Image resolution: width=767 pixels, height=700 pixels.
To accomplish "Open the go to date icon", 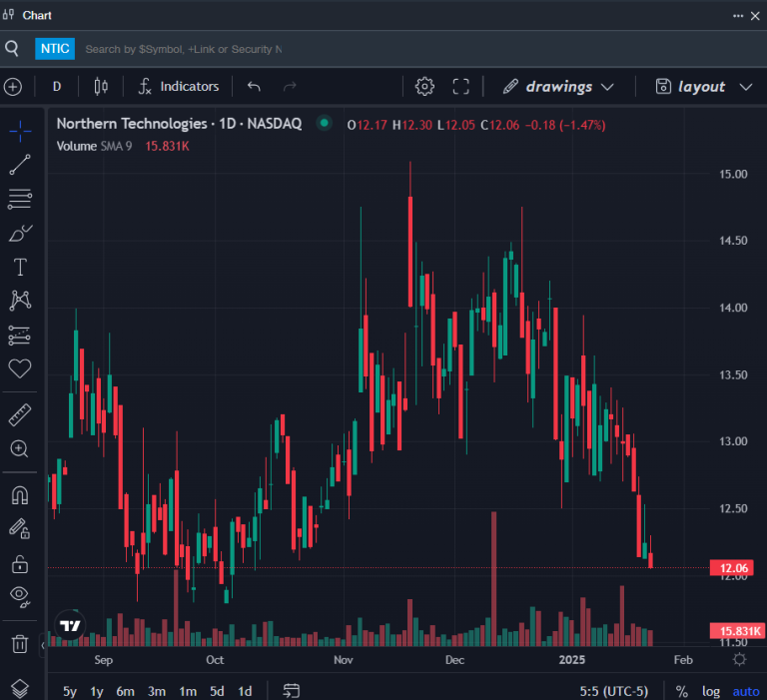I will click(x=291, y=691).
